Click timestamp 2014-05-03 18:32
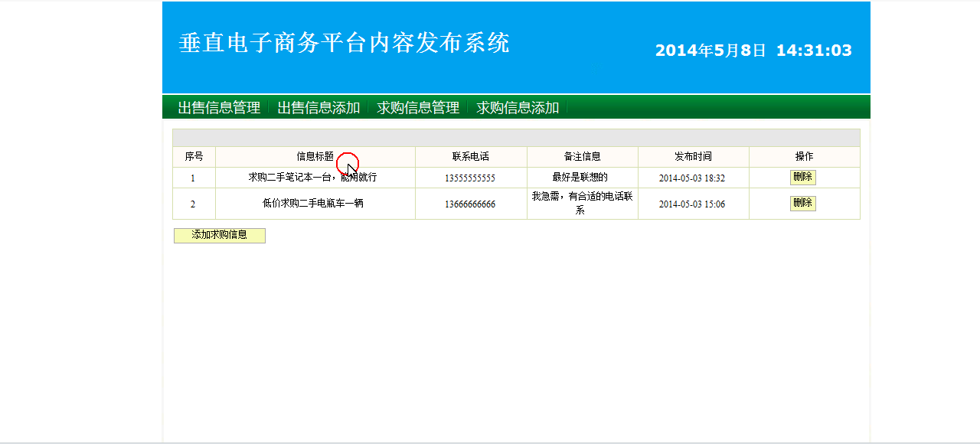Image resolution: width=980 pixels, height=444 pixels. click(x=692, y=178)
